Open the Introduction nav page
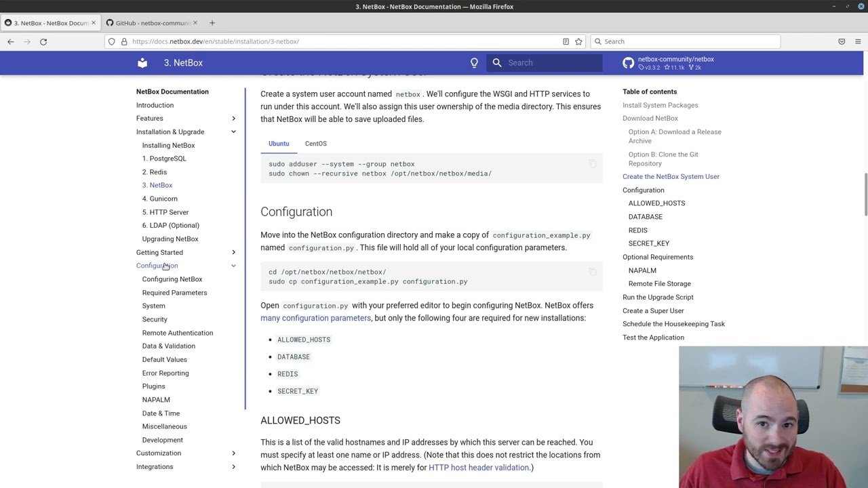Screen dimensions: 868x488 155,105
